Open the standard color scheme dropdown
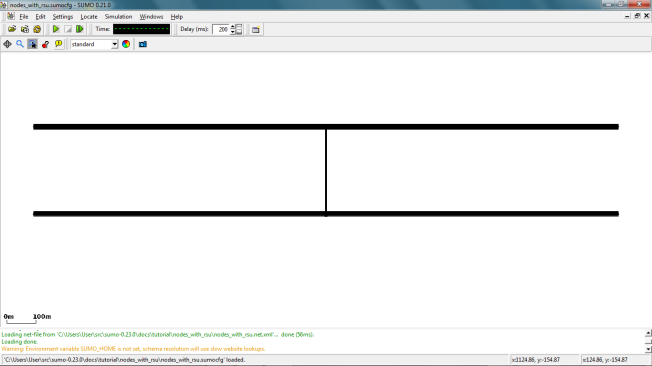 [94, 44]
